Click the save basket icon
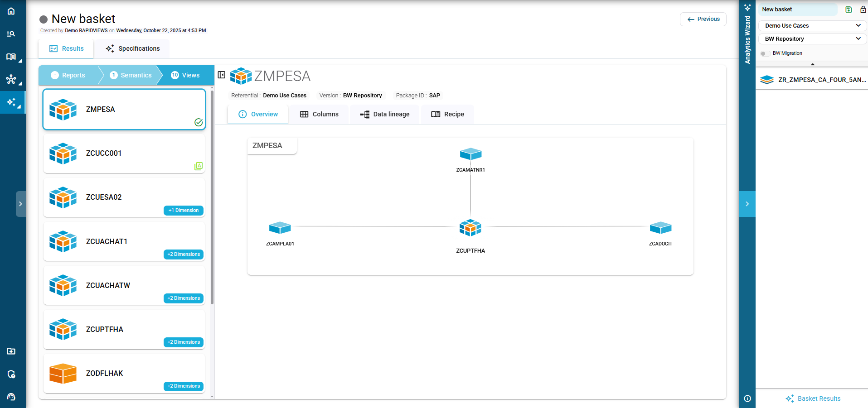Screen dimensions: 868x408 click(849, 10)
